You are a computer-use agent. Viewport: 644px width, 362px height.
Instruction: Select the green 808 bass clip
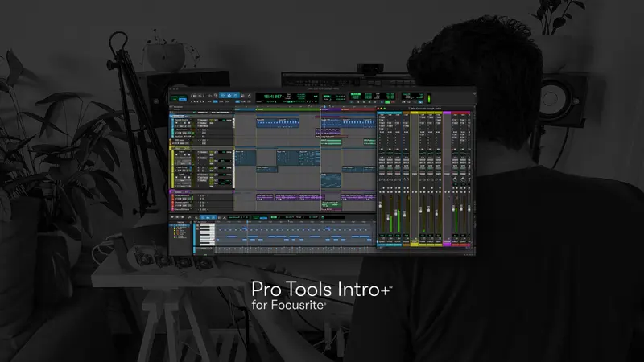point(331,142)
